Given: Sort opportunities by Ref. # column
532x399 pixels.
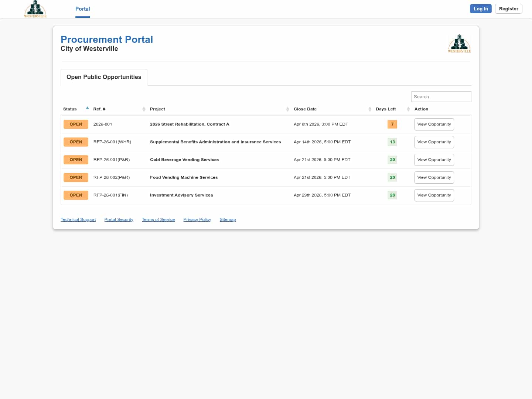Looking at the screenshot, I should pos(144,109).
